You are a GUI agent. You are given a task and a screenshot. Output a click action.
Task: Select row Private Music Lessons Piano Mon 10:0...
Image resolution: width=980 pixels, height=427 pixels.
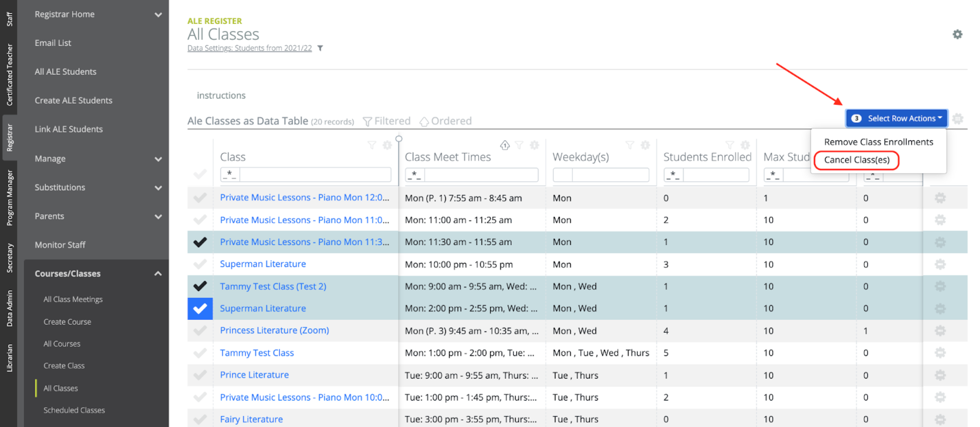coord(200,397)
